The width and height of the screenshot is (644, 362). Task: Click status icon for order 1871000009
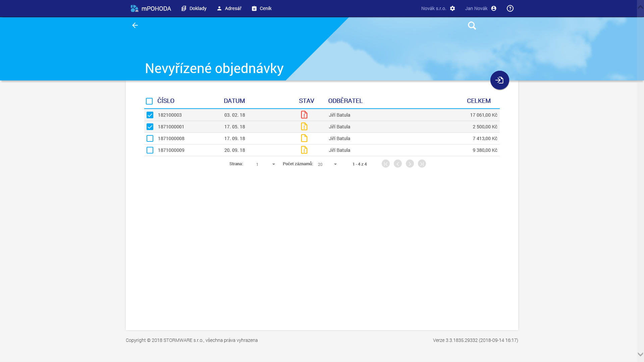(304, 150)
